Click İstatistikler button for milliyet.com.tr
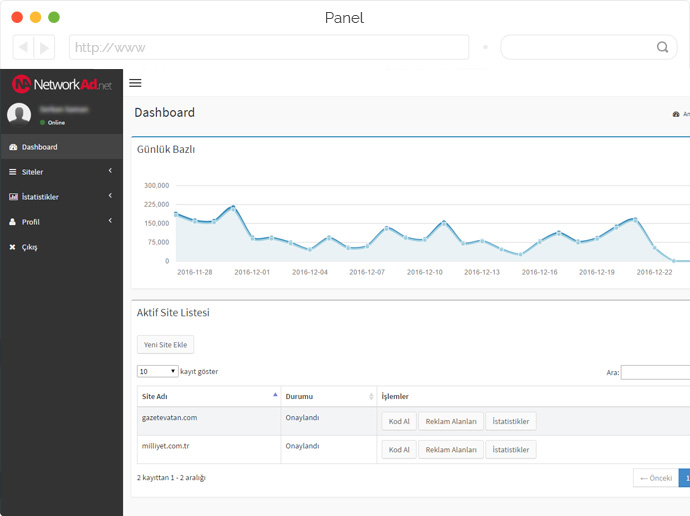 coord(511,450)
